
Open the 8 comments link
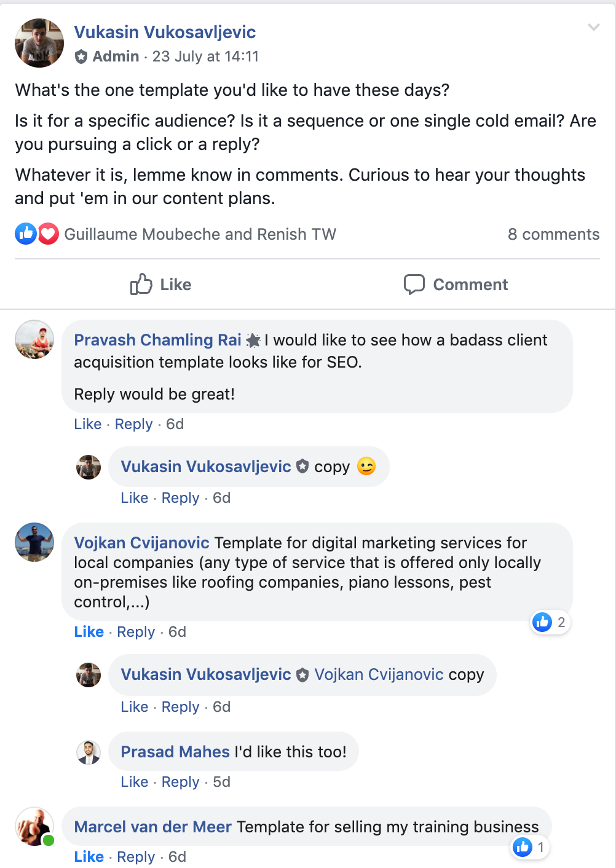point(553,234)
